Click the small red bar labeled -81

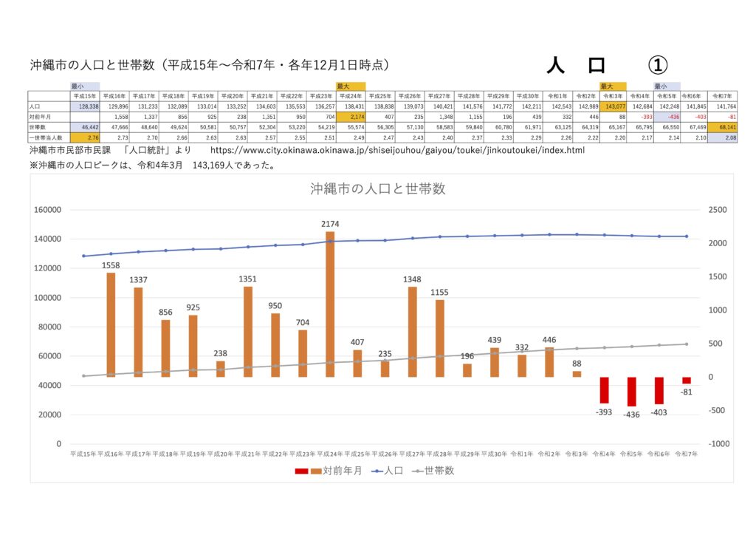[687, 380]
